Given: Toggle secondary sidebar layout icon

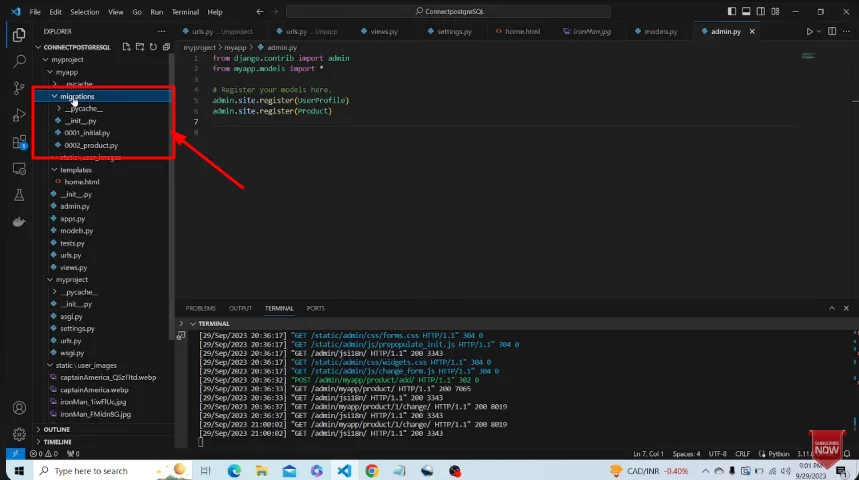Looking at the screenshot, I should [761, 12].
